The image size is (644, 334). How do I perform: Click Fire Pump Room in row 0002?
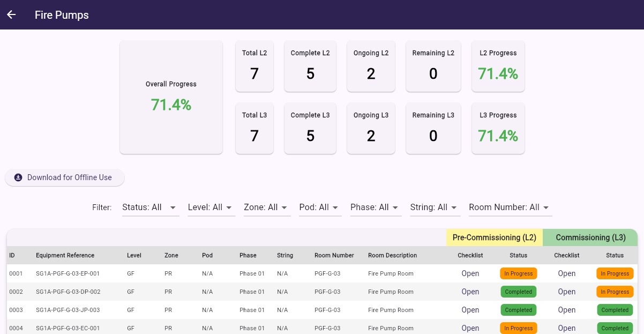pos(391,292)
